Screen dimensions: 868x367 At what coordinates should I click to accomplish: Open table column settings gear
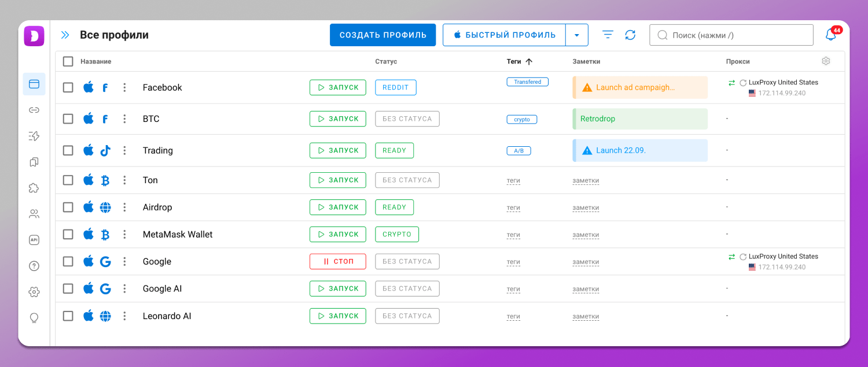[x=826, y=61]
